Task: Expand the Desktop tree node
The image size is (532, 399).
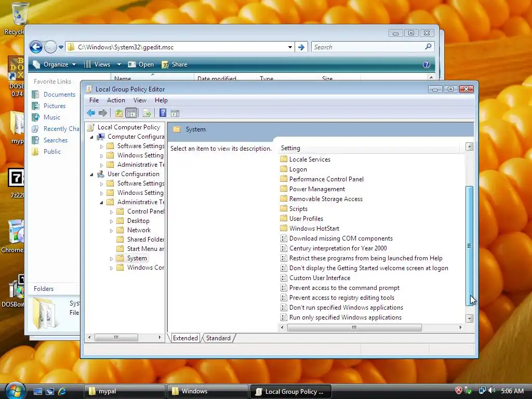Action: pyautogui.click(x=111, y=221)
